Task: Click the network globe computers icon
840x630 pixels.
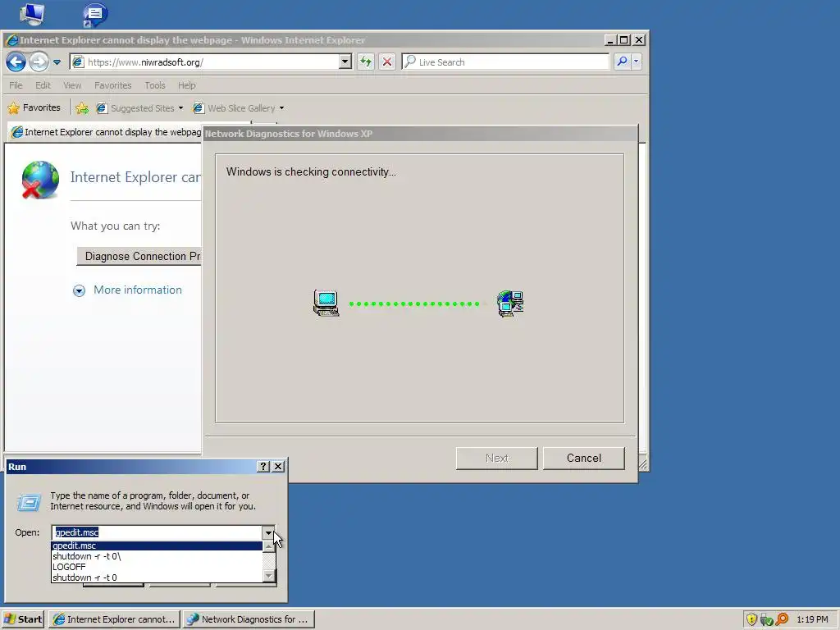Action: 510,304
